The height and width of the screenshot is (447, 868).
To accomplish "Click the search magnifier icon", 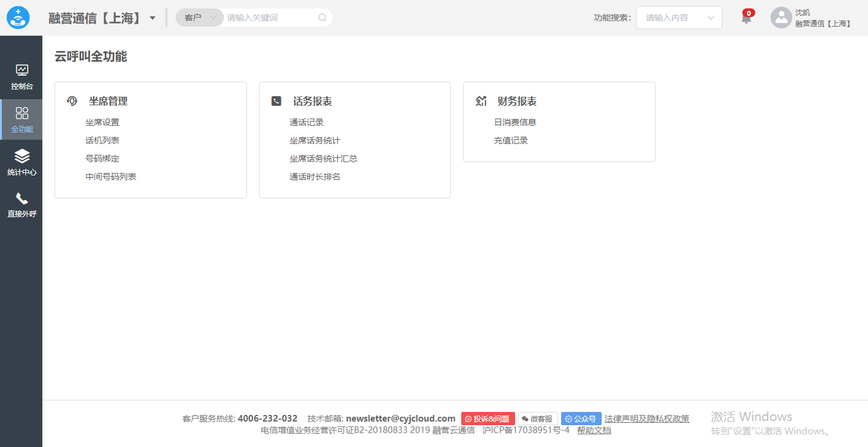I will (x=322, y=18).
